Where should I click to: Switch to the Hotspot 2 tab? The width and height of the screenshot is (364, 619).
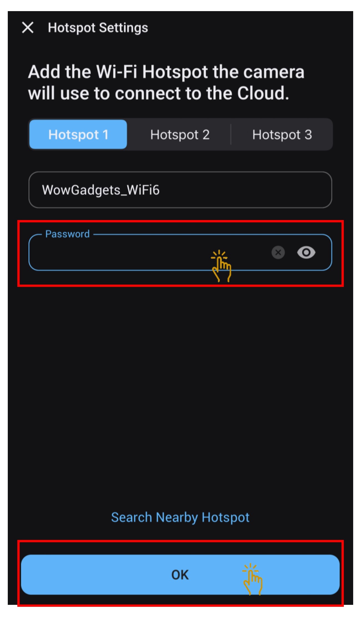(180, 134)
